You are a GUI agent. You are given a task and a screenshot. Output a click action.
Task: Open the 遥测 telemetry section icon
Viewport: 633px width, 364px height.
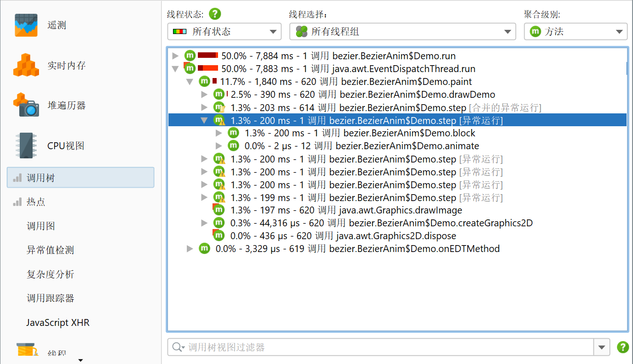pyautogui.click(x=26, y=25)
